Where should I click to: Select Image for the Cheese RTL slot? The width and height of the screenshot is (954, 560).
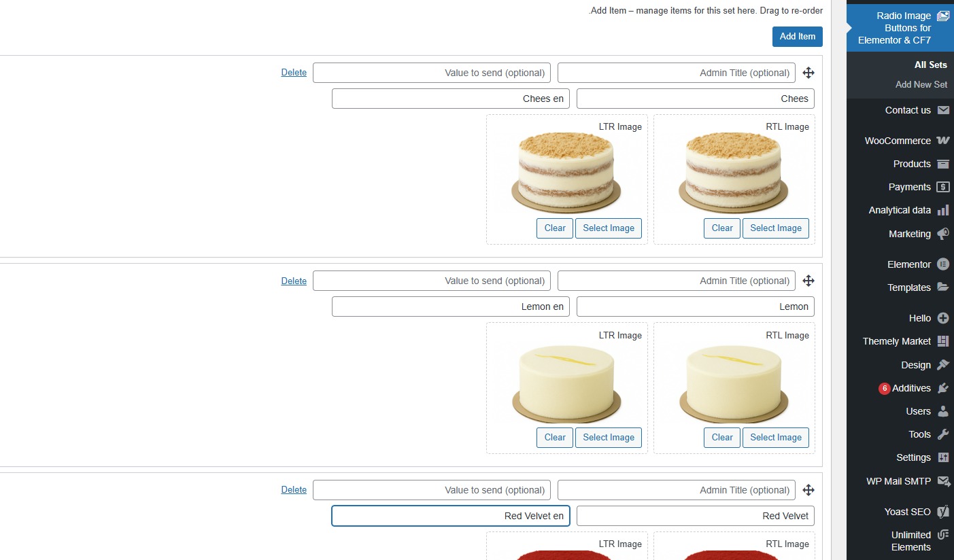coord(776,228)
